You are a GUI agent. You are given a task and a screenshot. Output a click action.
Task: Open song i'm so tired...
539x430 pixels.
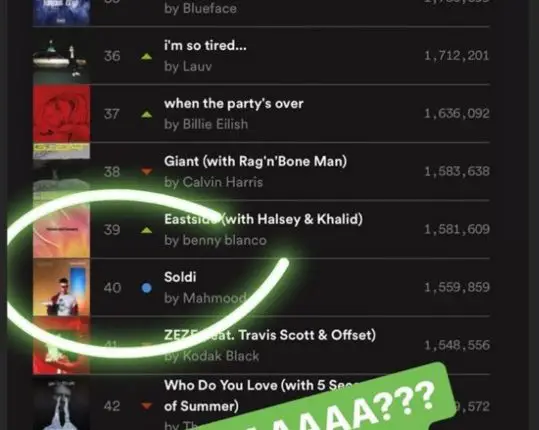(x=205, y=45)
